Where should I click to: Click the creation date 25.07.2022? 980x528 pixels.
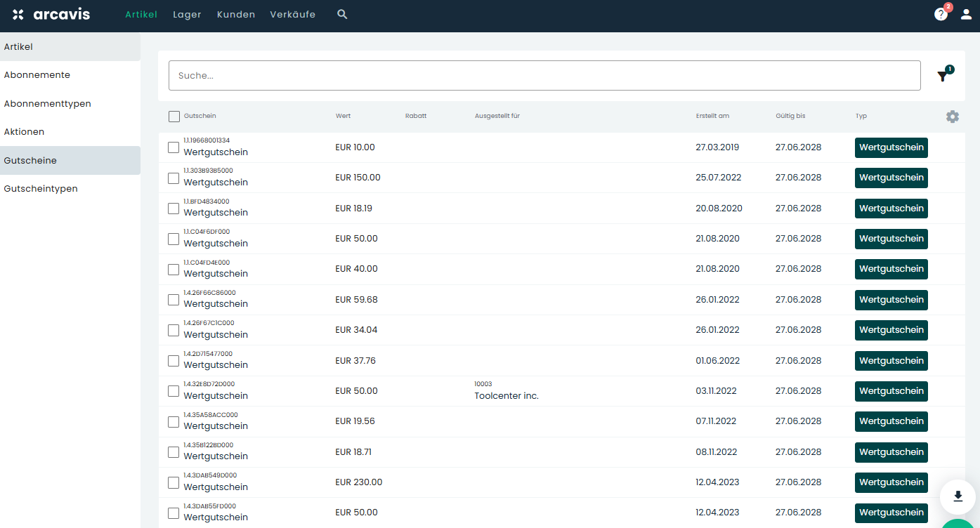pos(718,178)
